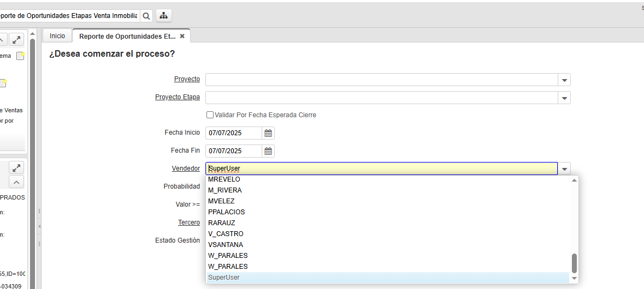The image size is (644, 289).
Task: Open the menu tree hierarchy icon
Action: tap(163, 16)
